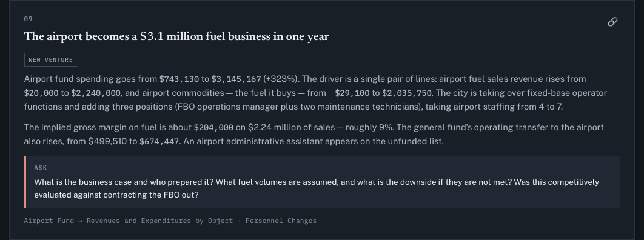Click the $743,130 spending figure

[179, 79]
